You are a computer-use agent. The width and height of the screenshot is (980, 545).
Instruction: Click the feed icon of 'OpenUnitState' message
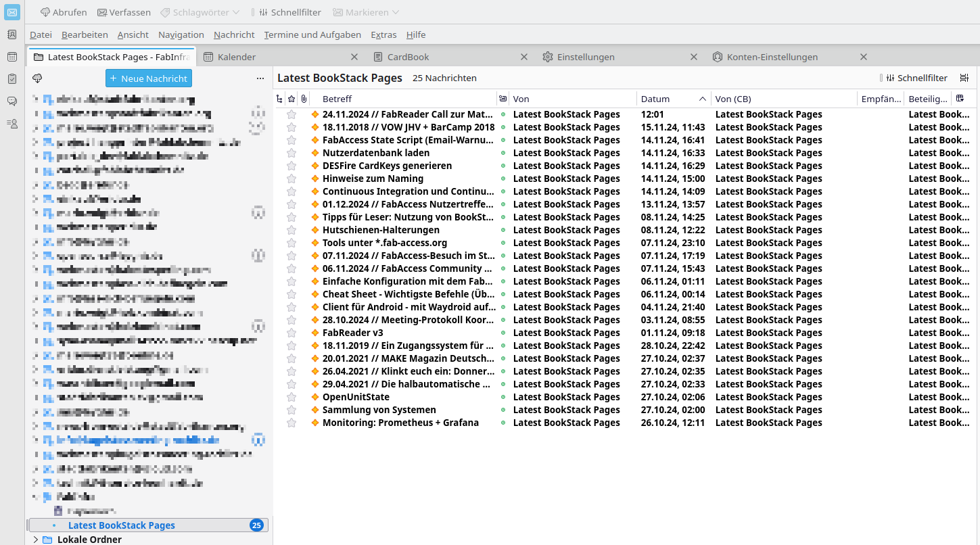click(314, 397)
